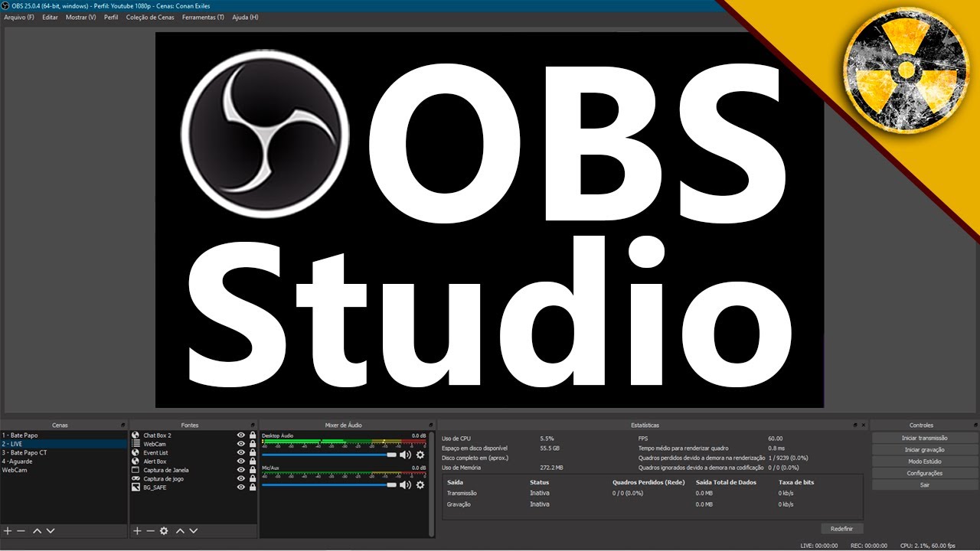This screenshot has height=551, width=980.
Task: Mute Desktop Áudio via speaker icon
Action: (x=405, y=455)
